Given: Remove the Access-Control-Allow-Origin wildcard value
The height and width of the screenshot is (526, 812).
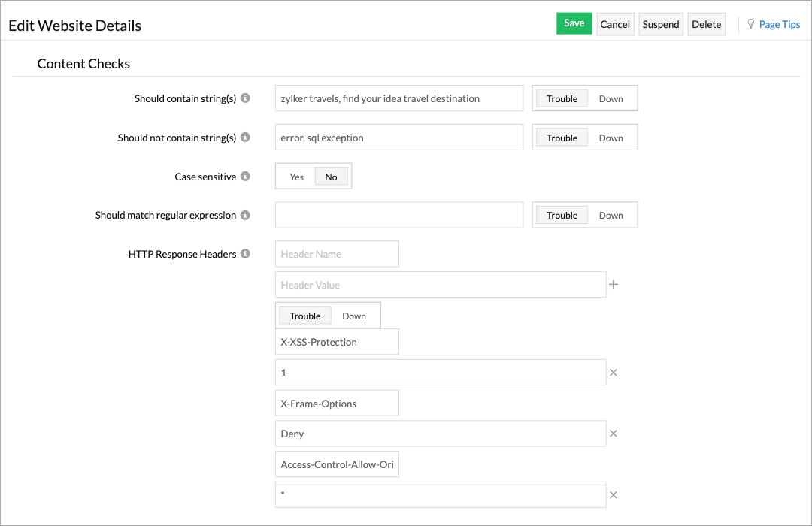Looking at the screenshot, I should pyautogui.click(x=613, y=494).
